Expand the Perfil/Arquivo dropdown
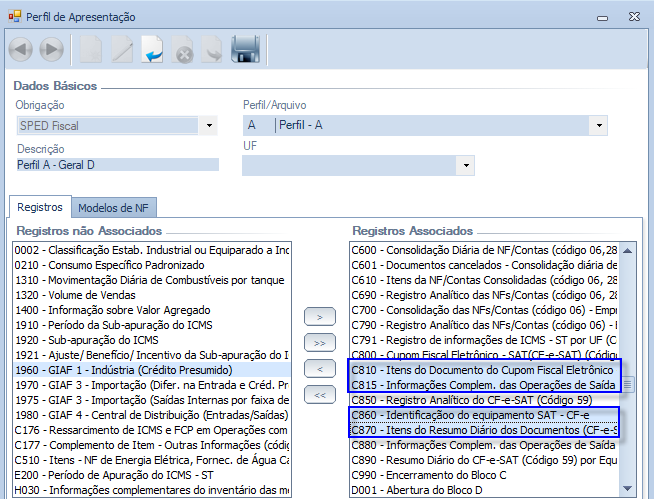 point(598,125)
